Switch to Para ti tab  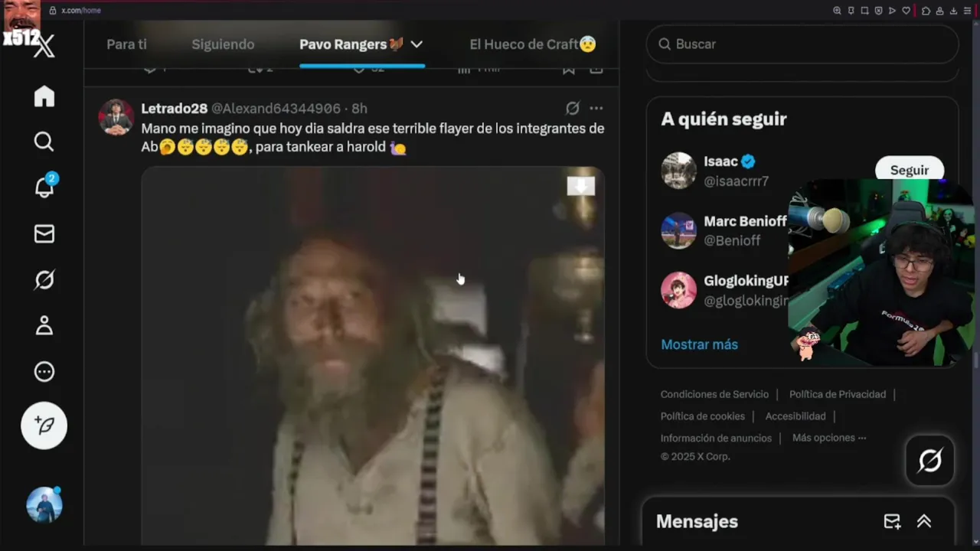pos(126,44)
